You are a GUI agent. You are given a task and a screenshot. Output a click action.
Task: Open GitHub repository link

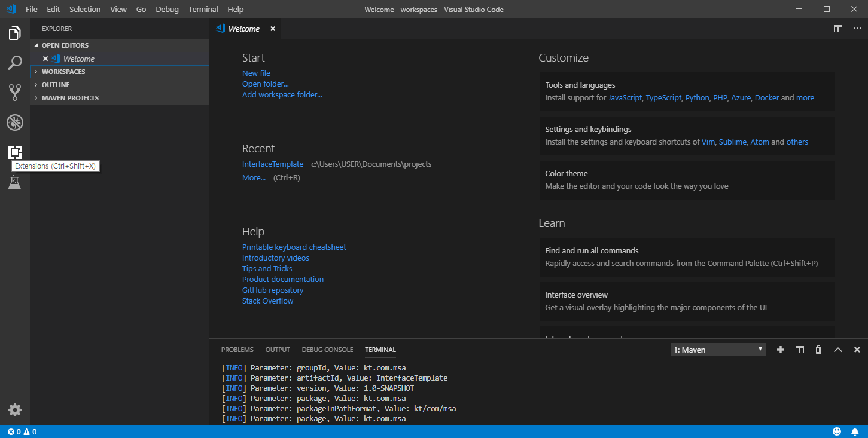click(273, 290)
